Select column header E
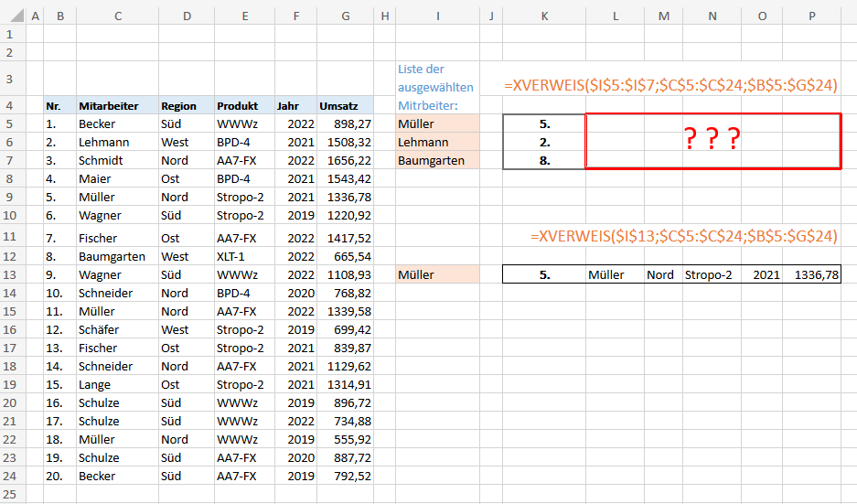Viewport: 857px width, 504px height. tap(245, 16)
